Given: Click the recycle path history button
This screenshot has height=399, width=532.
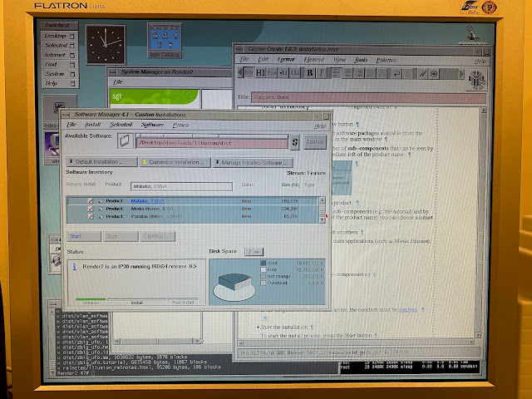Looking at the screenshot, I should coord(294,142).
